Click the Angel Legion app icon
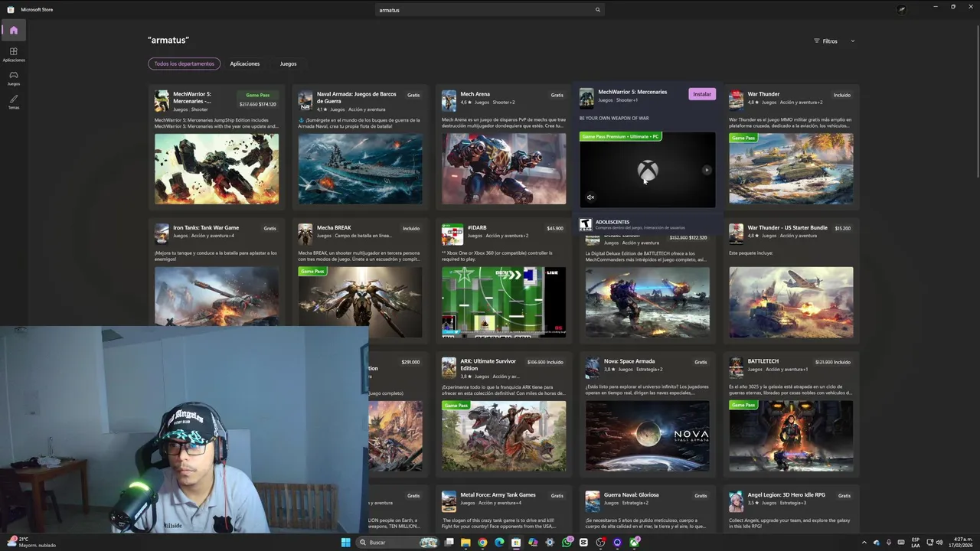Image resolution: width=980 pixels, height=551 pixels. pyautogui.click(x=736, y=501)
